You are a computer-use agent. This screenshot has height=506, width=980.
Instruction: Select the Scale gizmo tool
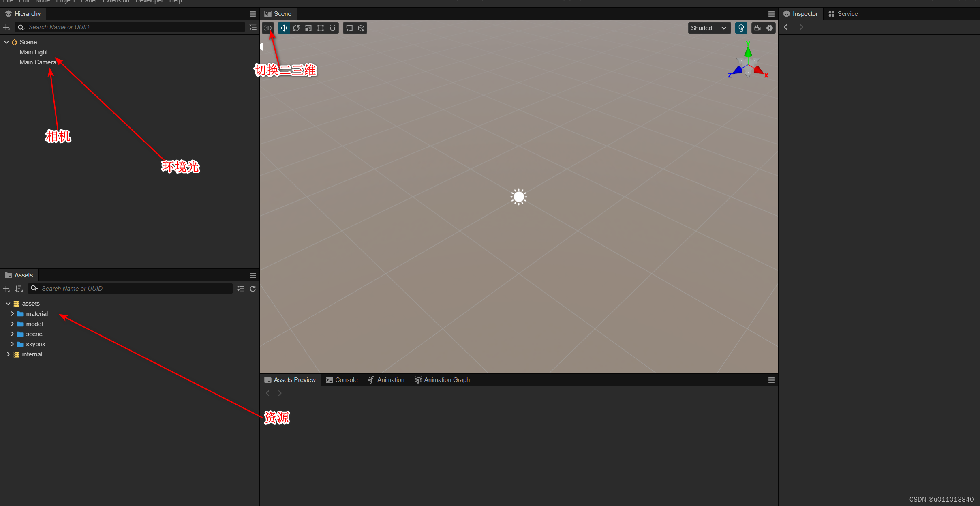coord(308,28)
